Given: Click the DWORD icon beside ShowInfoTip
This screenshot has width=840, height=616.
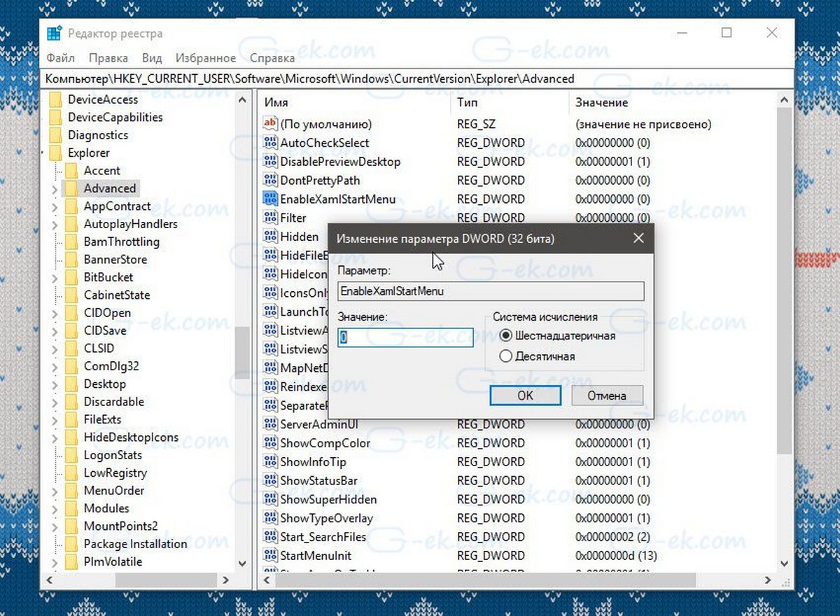Looking at the screenshot, I should [270, 462].
